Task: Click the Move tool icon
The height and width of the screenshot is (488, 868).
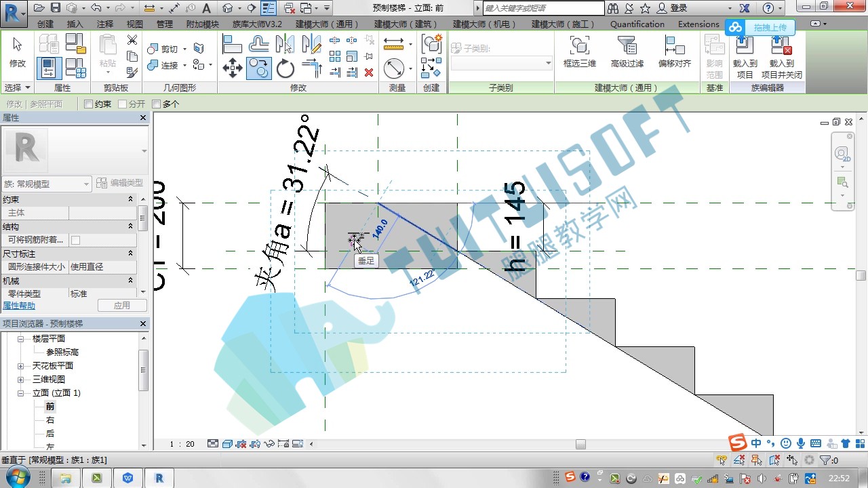Action: click(x=233, y=68)
